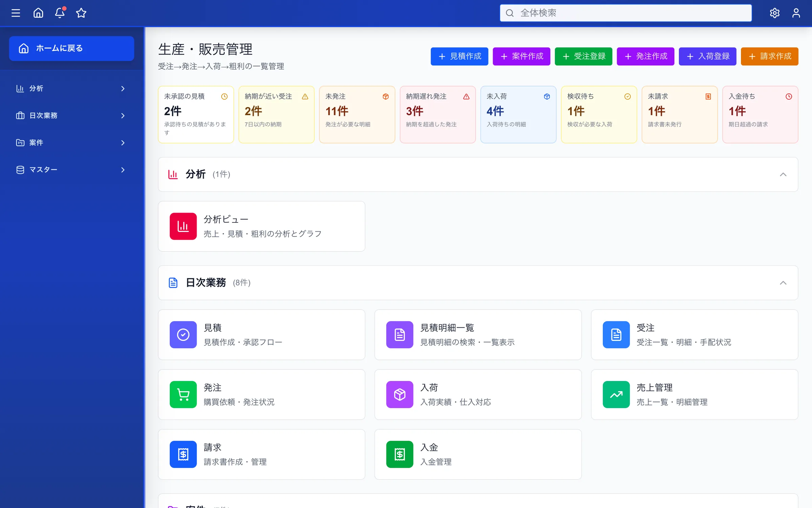
Task: Click the 見積作成 button
Action: (459, 56)
